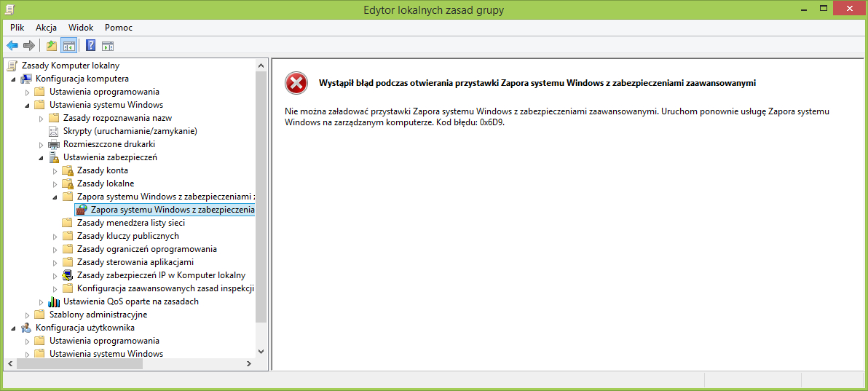The image size is (868, 391).
Task: Expand Ustawienia systemu Windows under Konfiguracja użytkownika
Action: click(27, 354)
